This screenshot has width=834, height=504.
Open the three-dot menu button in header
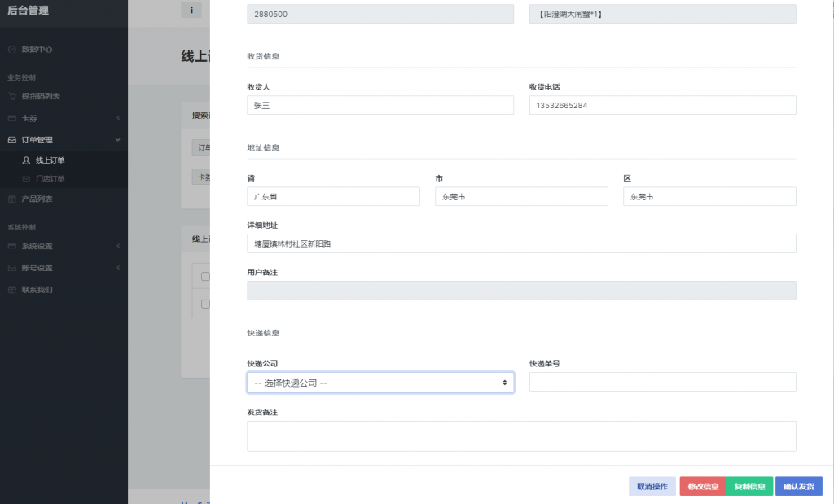click(191, 10)
